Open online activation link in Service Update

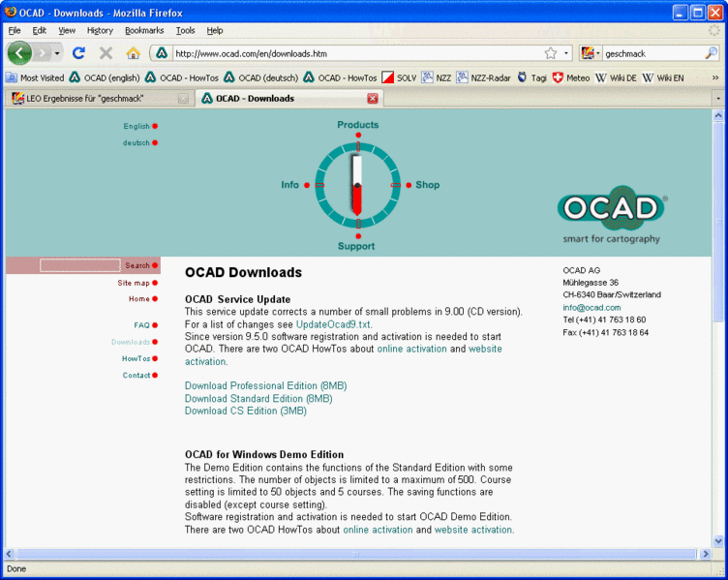tap(411, 349)
